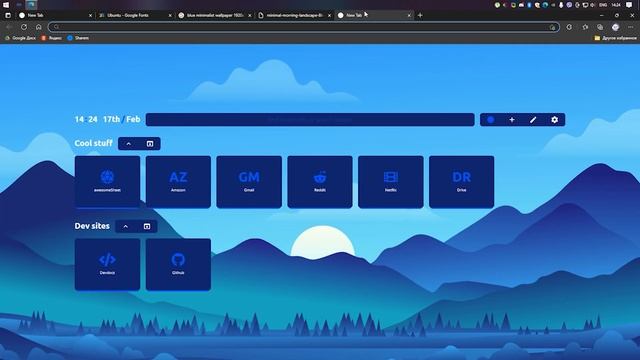Open a new browser tab with plus
Screen dimensions: 640x360
click(420, 15)
